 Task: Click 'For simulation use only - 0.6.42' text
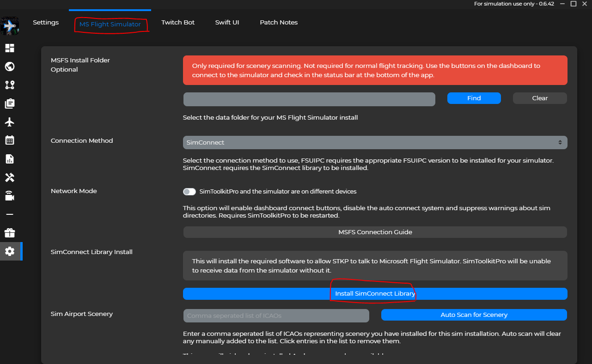coord(514,4)
